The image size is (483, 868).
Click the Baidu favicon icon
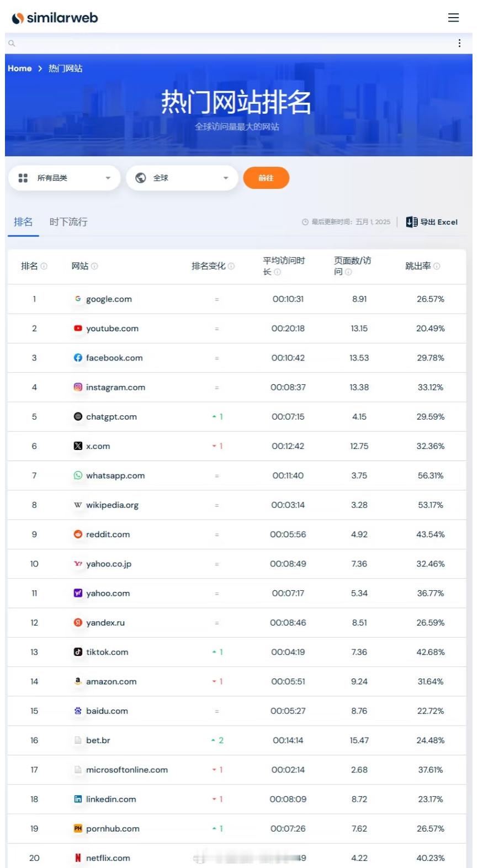click(78, 711)
